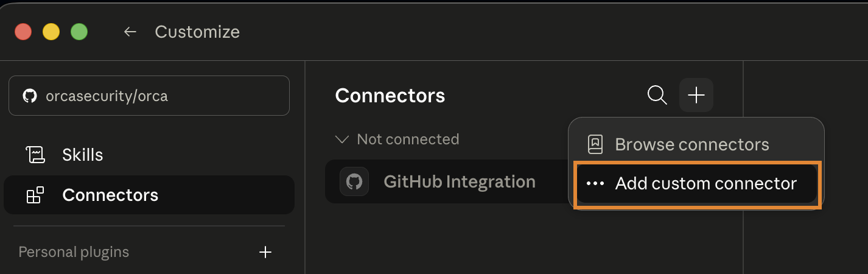This screenshot has width=868, height=274.
Task: Click the GitHub logo in repository selector
Action: click(29, 96)
